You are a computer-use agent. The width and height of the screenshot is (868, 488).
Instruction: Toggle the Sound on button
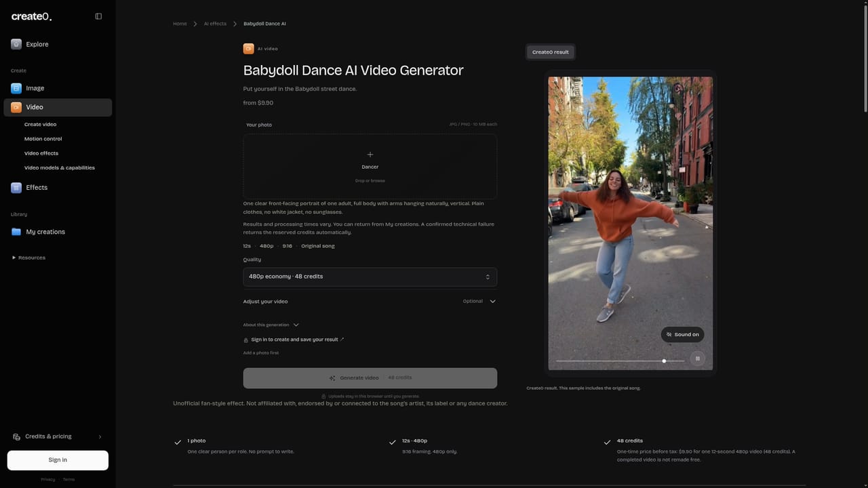(682, 334)
